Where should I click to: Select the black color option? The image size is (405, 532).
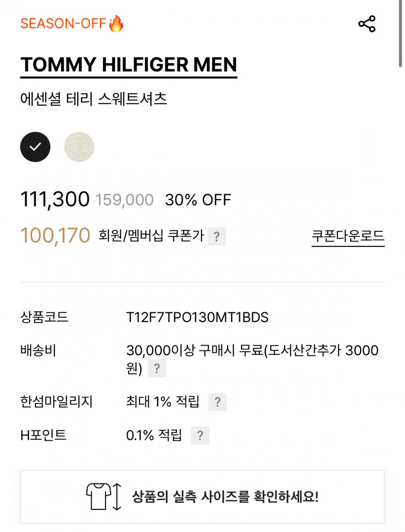tap(35, 147)
